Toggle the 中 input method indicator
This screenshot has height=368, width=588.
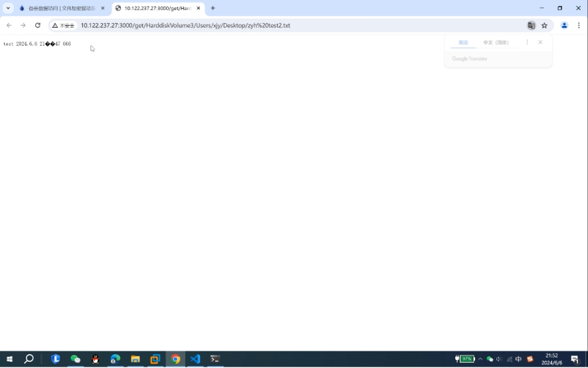pos(518,359)
